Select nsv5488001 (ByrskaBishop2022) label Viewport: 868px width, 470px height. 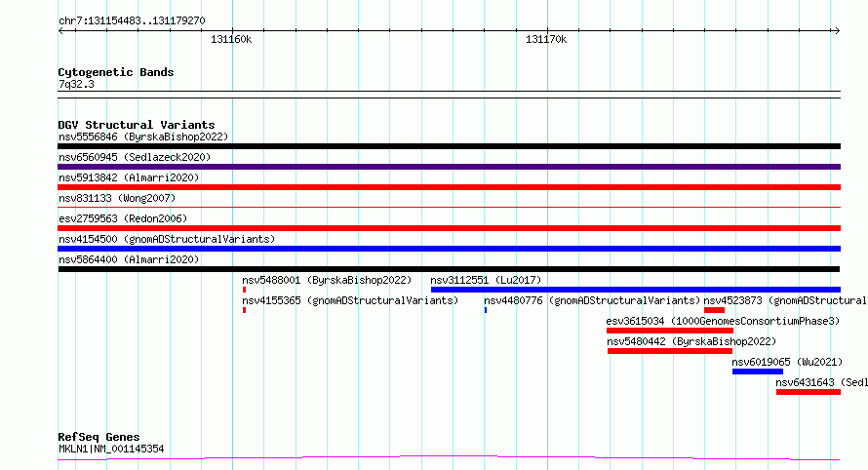(327, 280)
